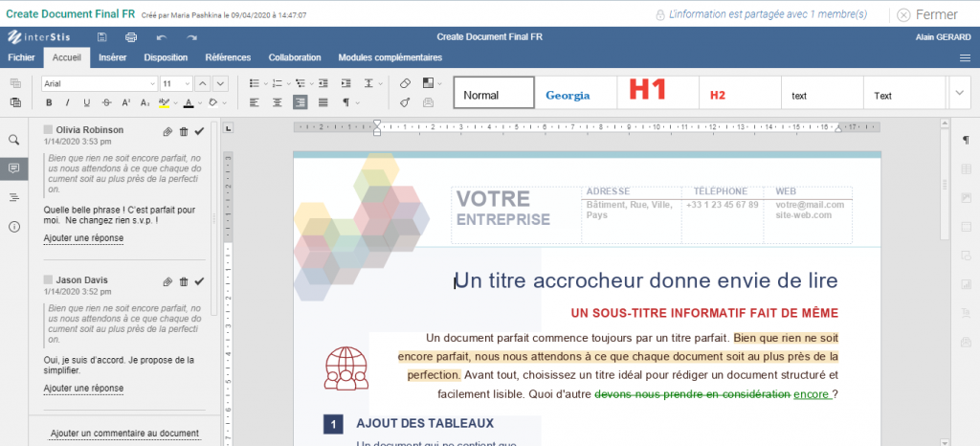980x446 pixels.
Task: Delete Olivia Robinson's comment
Action: tap(183, 131)
